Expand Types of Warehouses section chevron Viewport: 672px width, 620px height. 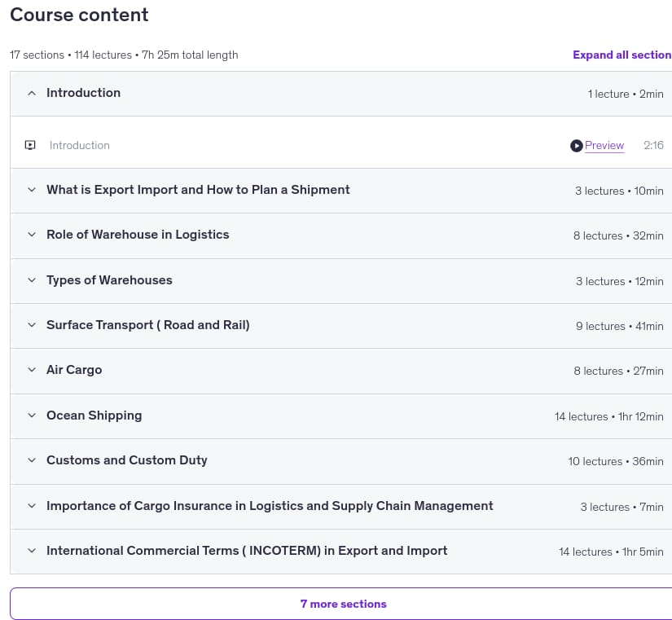(32, 280)
